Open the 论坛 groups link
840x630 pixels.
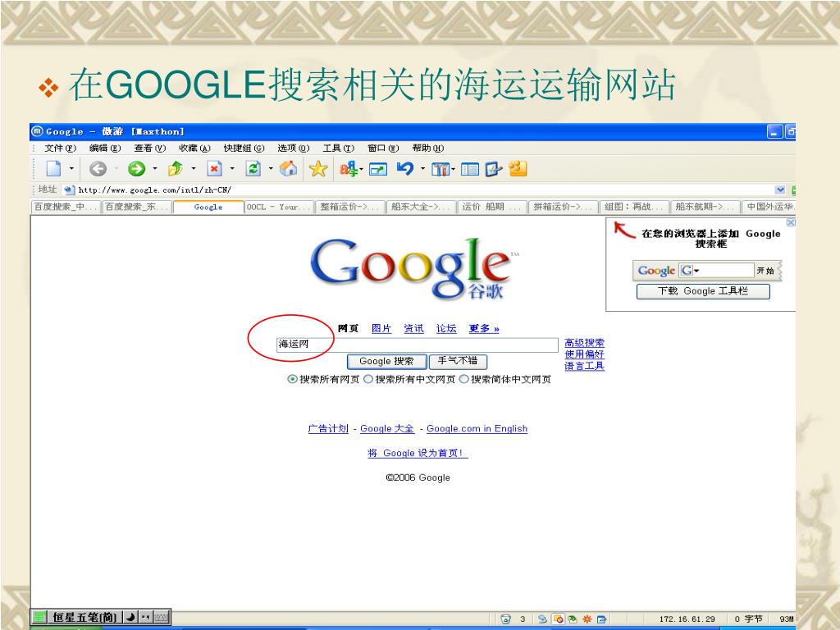point(446,328)
